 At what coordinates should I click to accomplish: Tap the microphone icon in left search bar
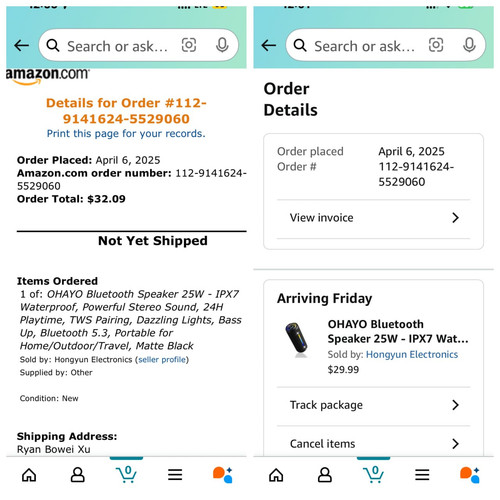(x=222, y=45)
